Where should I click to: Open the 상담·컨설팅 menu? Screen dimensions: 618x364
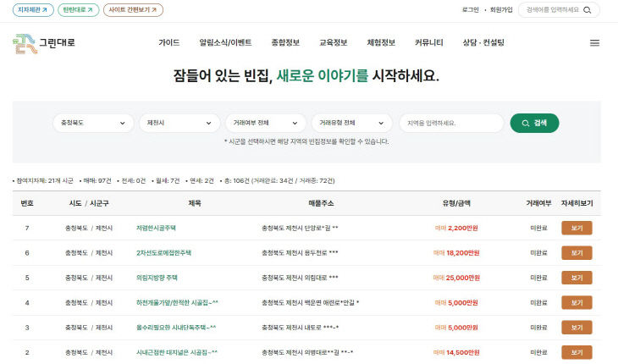483,42
